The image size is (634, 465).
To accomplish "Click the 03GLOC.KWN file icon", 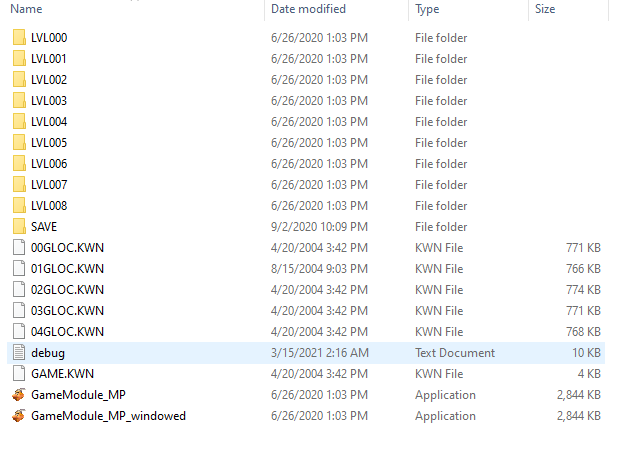I will 19,311.
